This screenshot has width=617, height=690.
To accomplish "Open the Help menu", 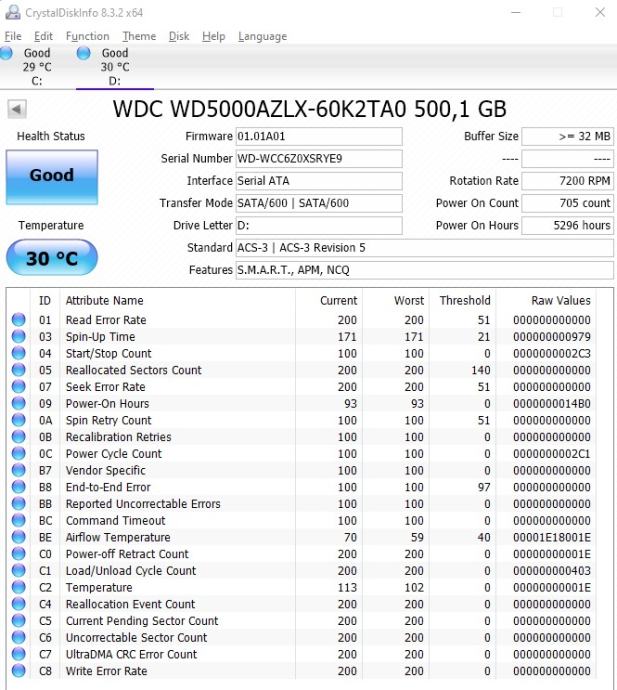I will coord(213,36).
